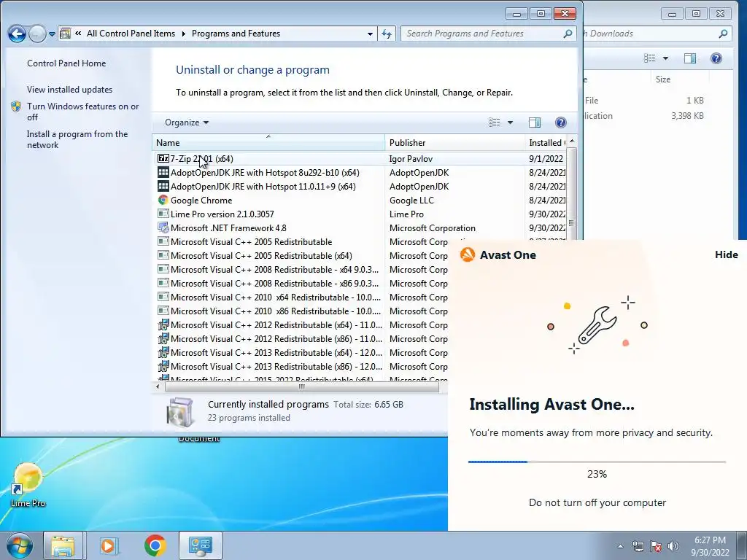Open the address bar history dropdown
This screenshot has height=560, width=747.
click(x=370, y=34)
